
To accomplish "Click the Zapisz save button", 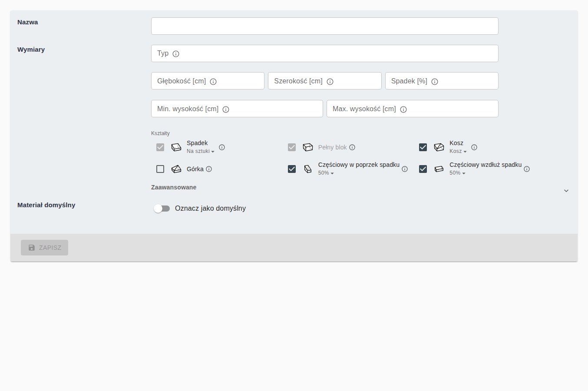I will coord(44,248).
